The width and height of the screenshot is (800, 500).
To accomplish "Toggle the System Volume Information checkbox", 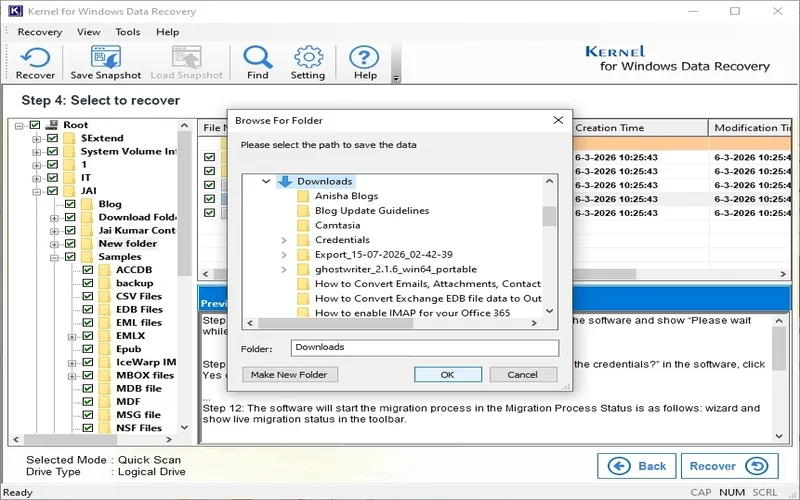I will click(53, 151).
